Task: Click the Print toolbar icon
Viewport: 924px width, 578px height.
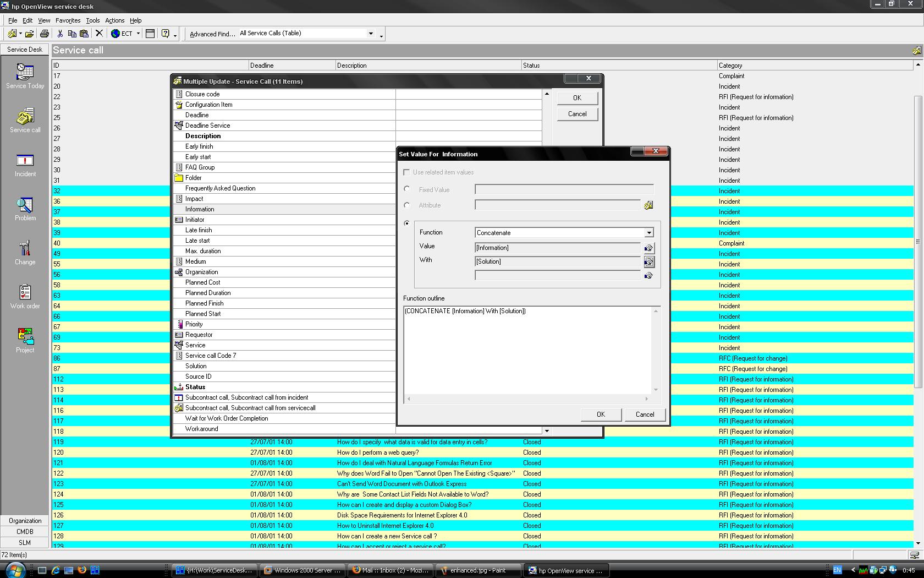Action: (45, 34)
